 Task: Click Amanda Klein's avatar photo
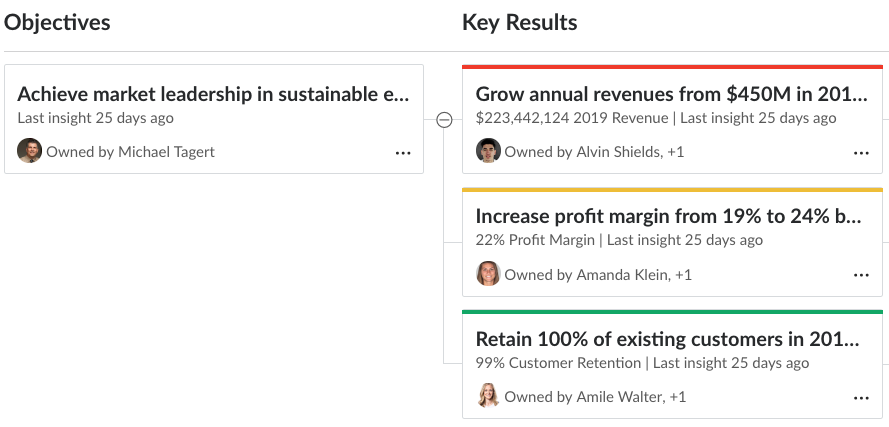(x=488, y=273)
